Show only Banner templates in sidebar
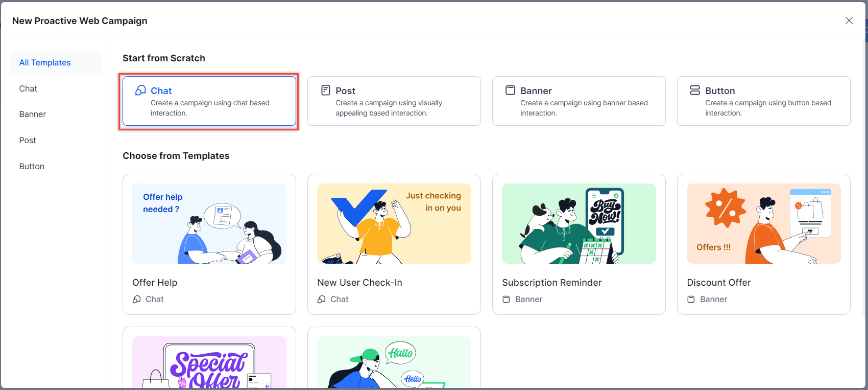 tap(33, 114)
